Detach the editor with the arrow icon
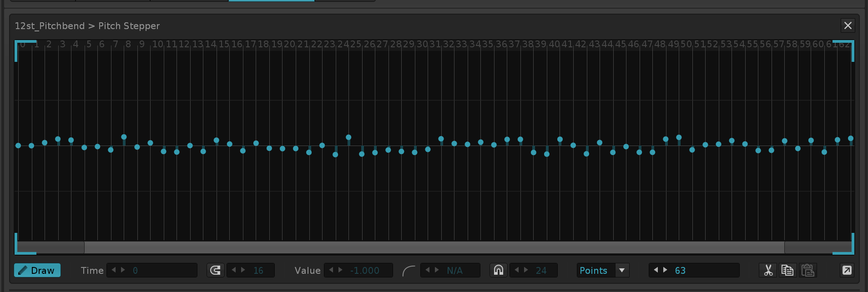The height and width of the screenshot is (292, 868). tap(847, 270)
